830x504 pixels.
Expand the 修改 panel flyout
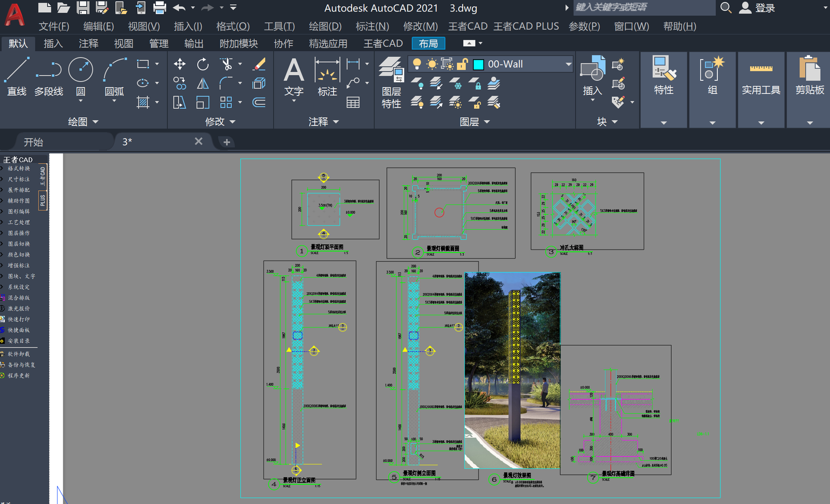point(220,122)
